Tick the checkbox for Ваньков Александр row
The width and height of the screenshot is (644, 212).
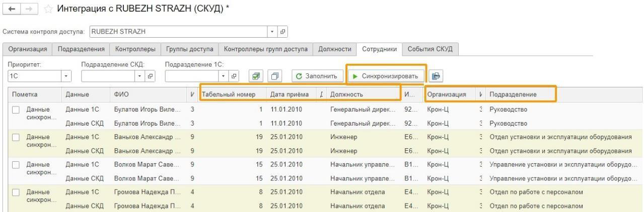(x=17, y=137)
